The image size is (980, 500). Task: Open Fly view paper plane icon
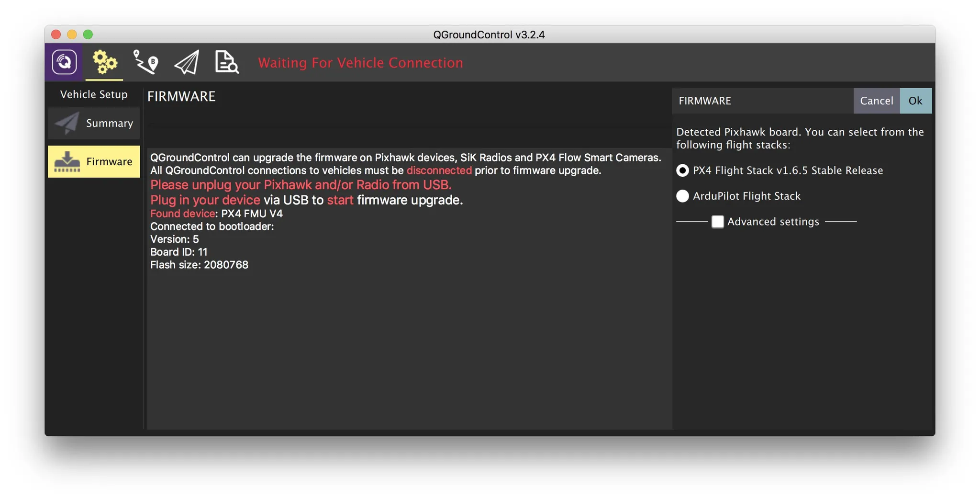(187, 62)
